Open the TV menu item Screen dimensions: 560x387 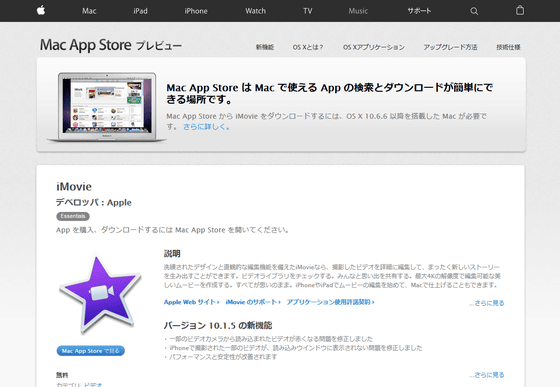[x=308, y=11]
